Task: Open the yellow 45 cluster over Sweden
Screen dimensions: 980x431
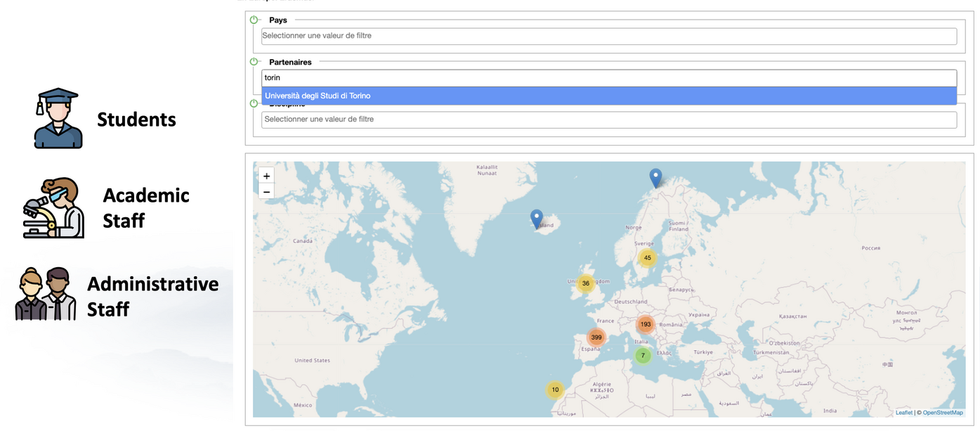Action: (647, 258)
